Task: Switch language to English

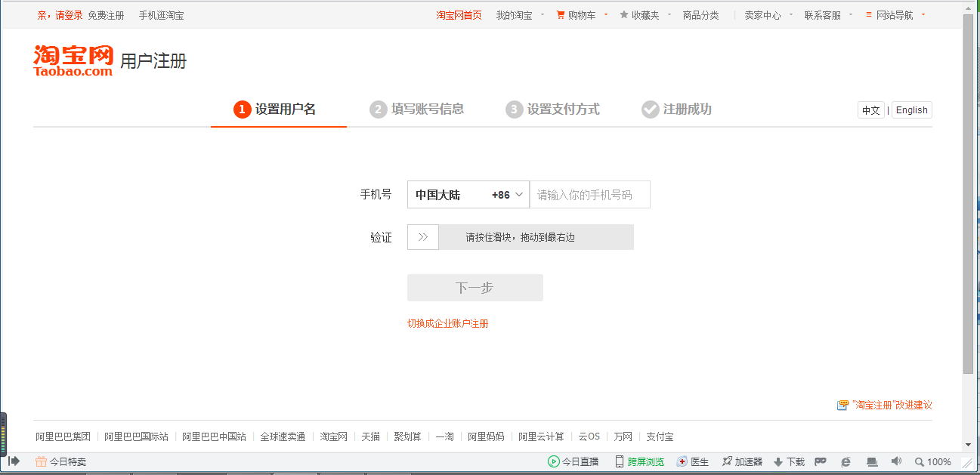Action: [x=911, y=110]
